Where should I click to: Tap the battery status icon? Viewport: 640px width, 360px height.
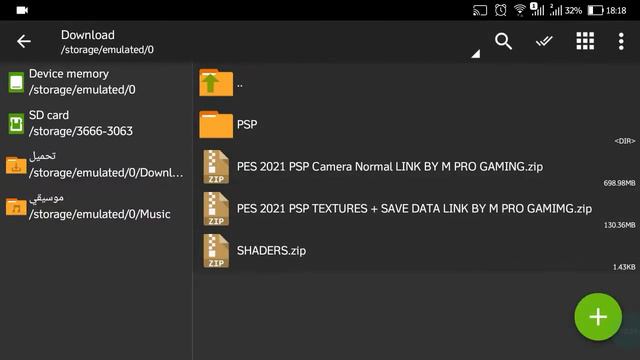(596, 10)
